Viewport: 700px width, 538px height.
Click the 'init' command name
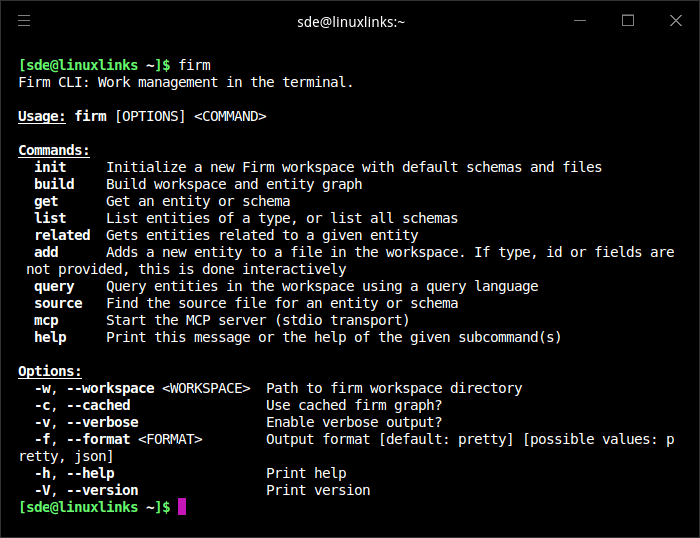pos(50,167)
